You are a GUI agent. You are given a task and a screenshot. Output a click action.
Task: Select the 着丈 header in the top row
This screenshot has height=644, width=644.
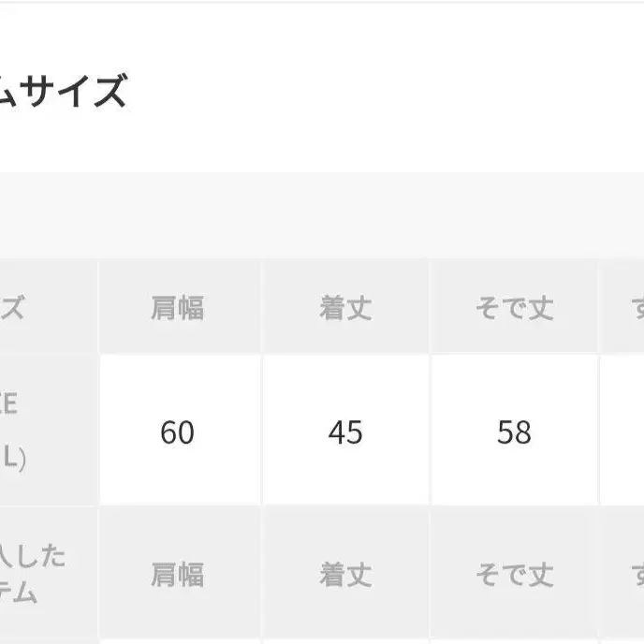pos(345,307)
